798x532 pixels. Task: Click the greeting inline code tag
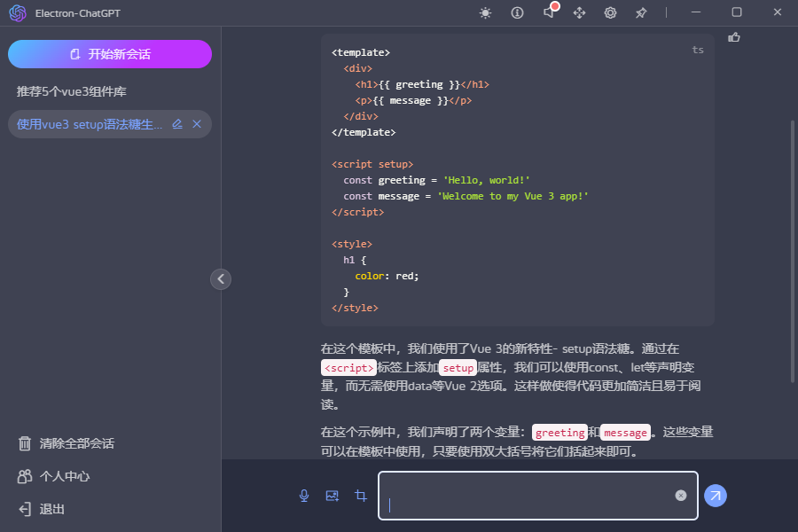pos(559,433)
